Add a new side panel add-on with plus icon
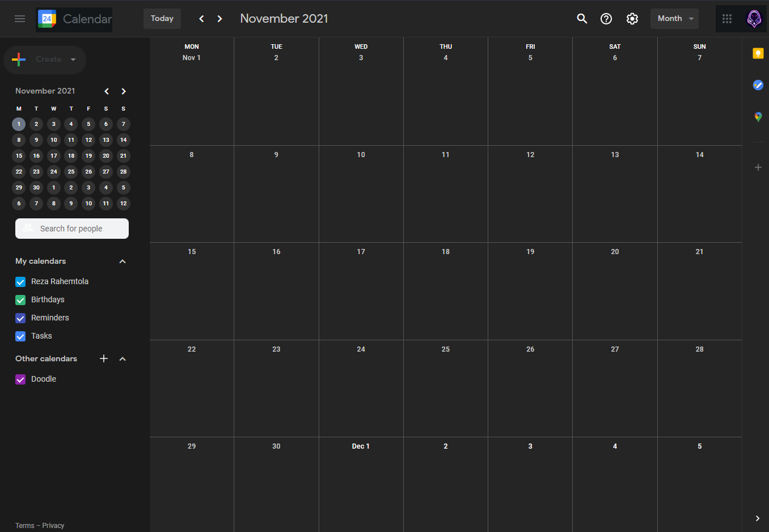769x532 pixels. [x=758, y=167]
